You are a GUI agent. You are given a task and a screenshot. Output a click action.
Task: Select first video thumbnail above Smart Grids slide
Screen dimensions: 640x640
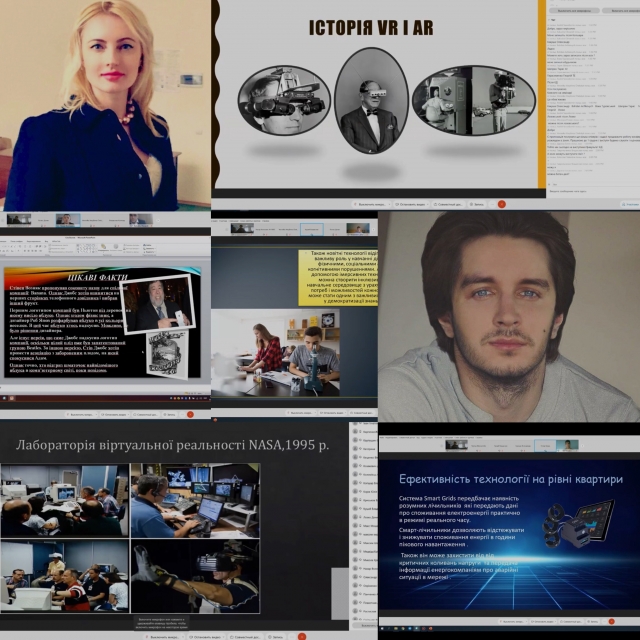[x=456, y=445]
